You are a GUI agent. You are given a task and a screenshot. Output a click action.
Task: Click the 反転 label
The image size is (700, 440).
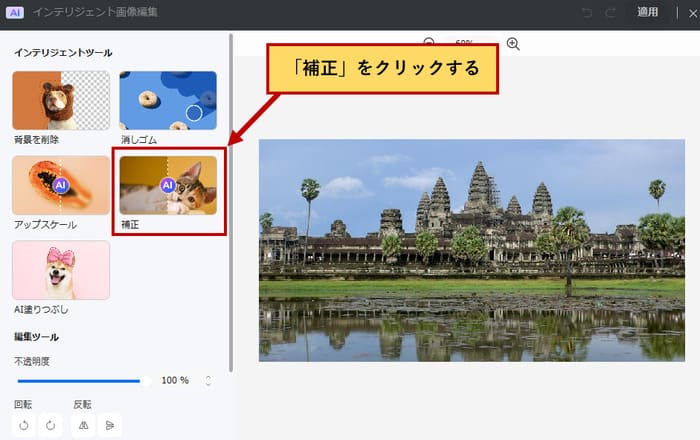click(82, 404)
